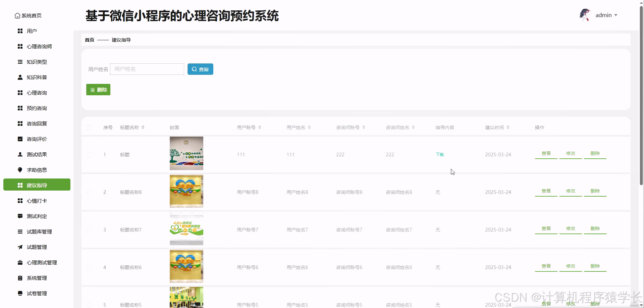The width and height of the screenshot is (644, 308).
Task: Check the checkbox on row 1
Action: [x=89, y=155]
